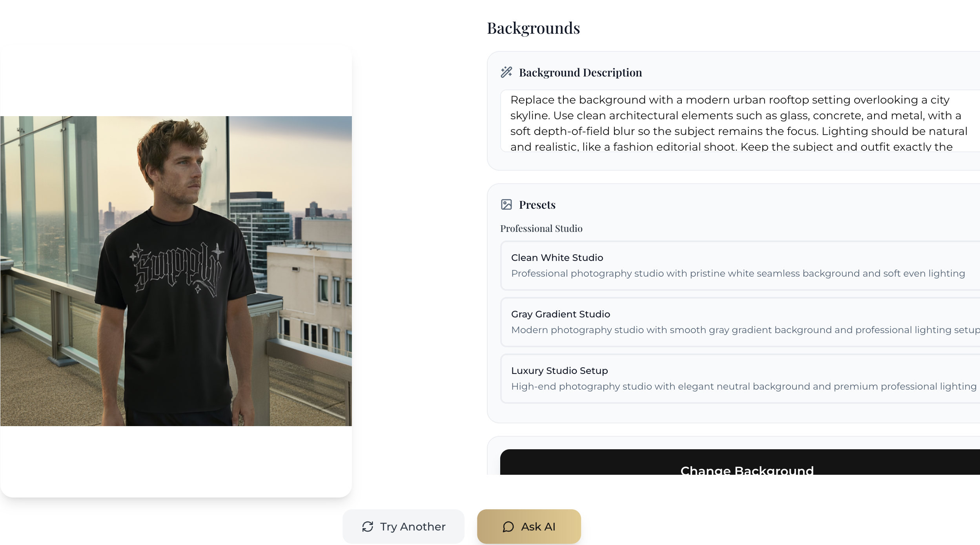Focus the background description text box

[x=738, y=122]
